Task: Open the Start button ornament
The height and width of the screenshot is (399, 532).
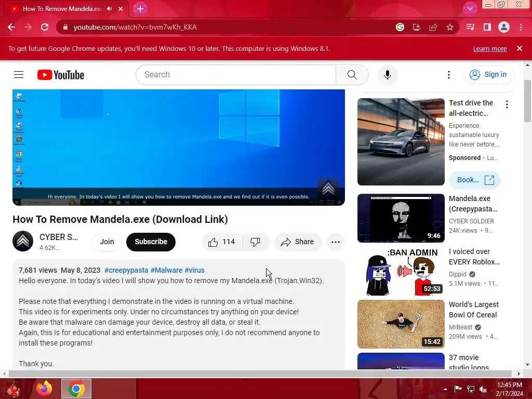Action: coord(13,389)
